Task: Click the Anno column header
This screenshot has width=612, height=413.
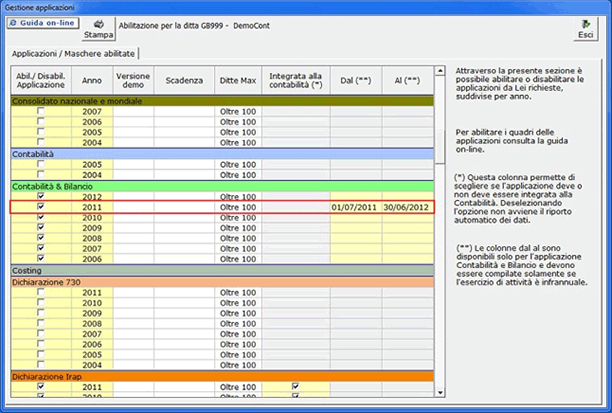Action: click(92, 80)
